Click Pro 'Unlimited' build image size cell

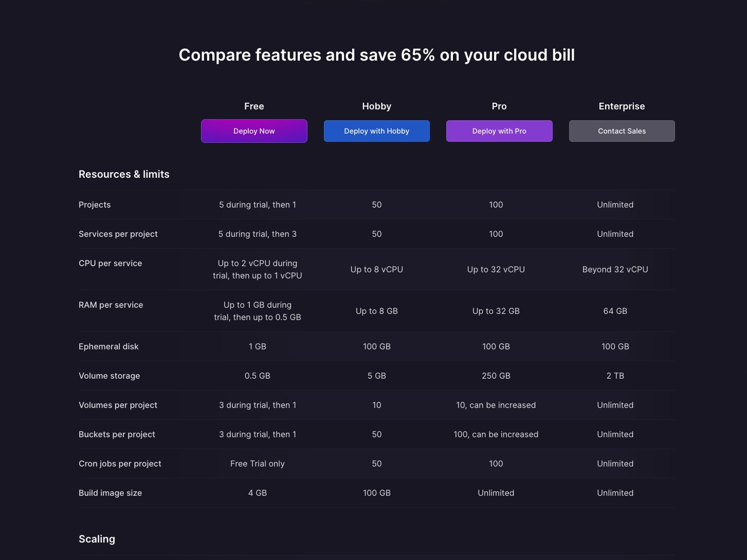(496, 493)
